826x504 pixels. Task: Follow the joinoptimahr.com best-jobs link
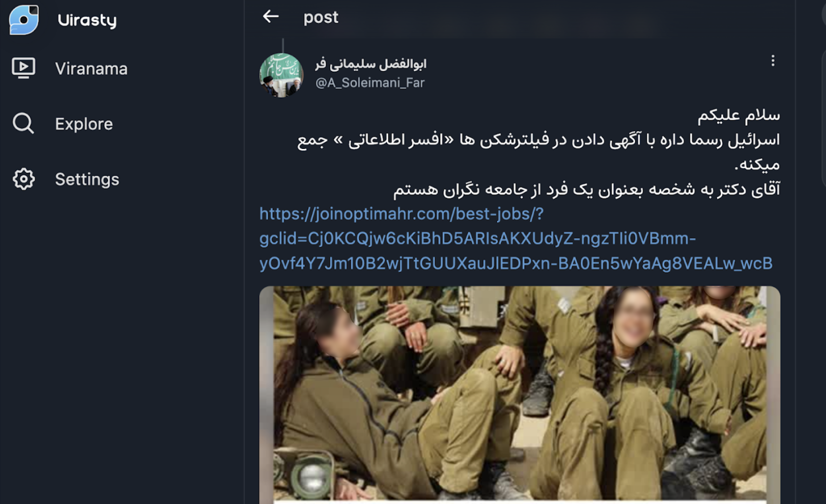(x=516, y=238)
